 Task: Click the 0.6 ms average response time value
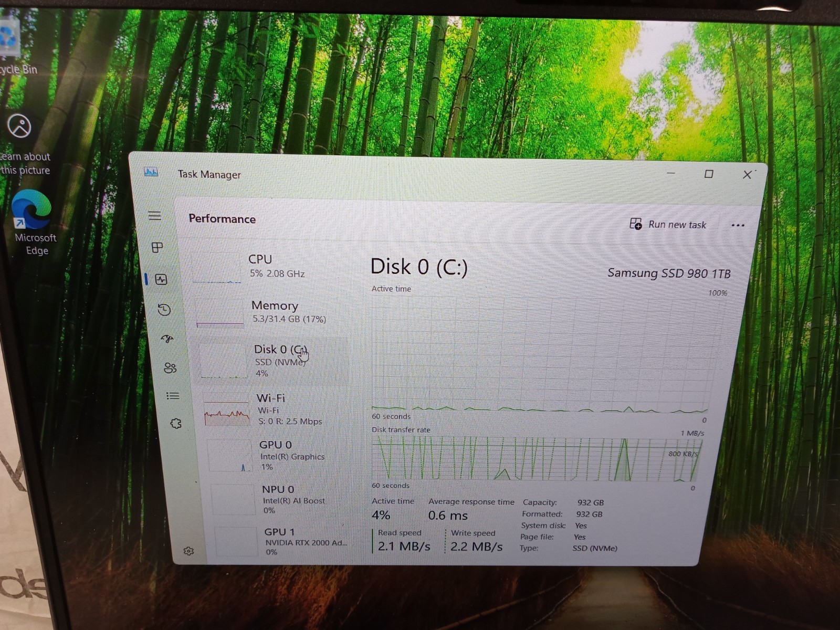[448, 516]
